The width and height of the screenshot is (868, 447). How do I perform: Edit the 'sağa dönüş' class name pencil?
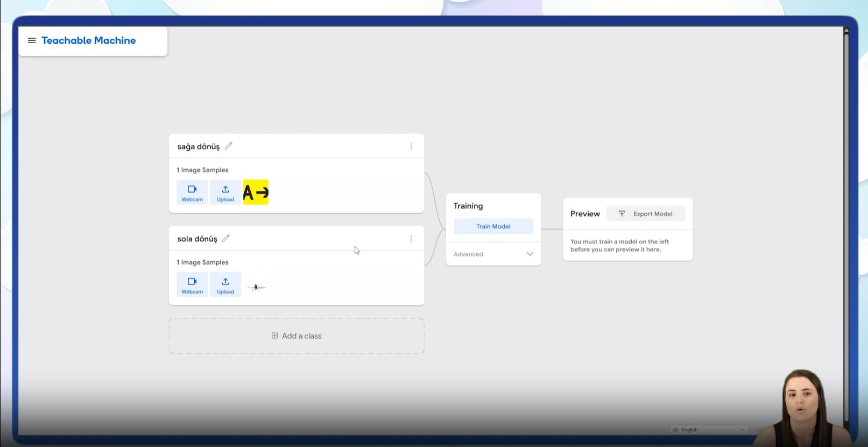click(229, 146)
